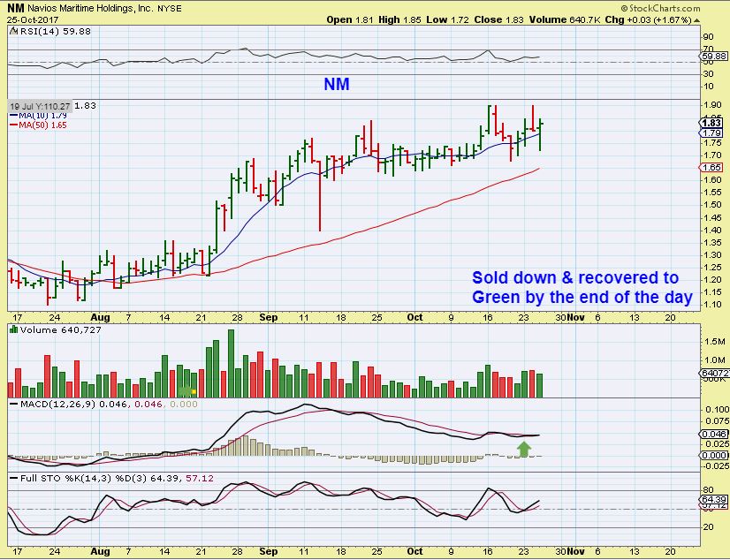Image resolution: width=730 pixels, height=560 pixels.
Task: Click the MACD(12,26,9) panel label
Action: pyautogui.click(x=57, y=405)
